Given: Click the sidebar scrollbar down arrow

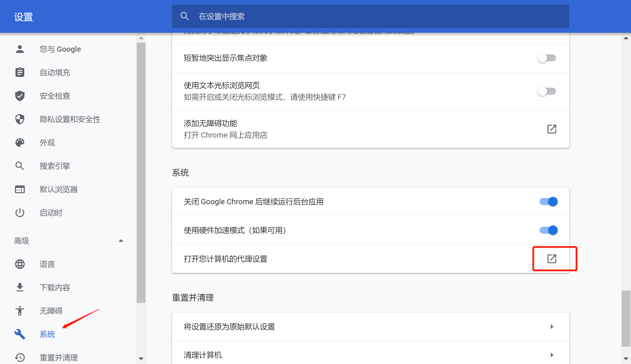Looking at the screenshot, I should 141,358.
